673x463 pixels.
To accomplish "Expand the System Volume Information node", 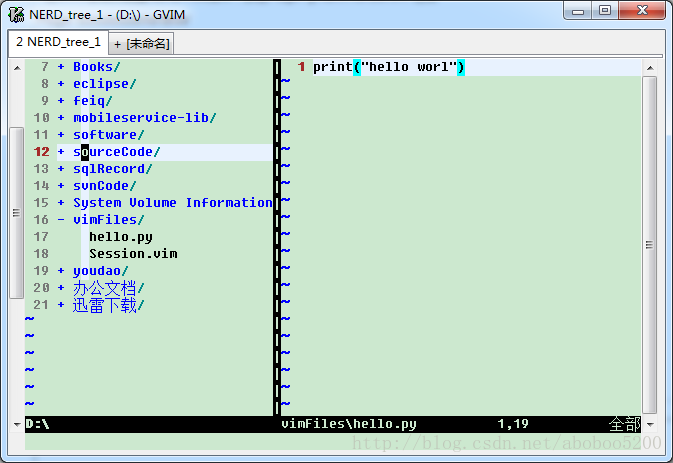I will pyautogui.click(x=61, y=203).
